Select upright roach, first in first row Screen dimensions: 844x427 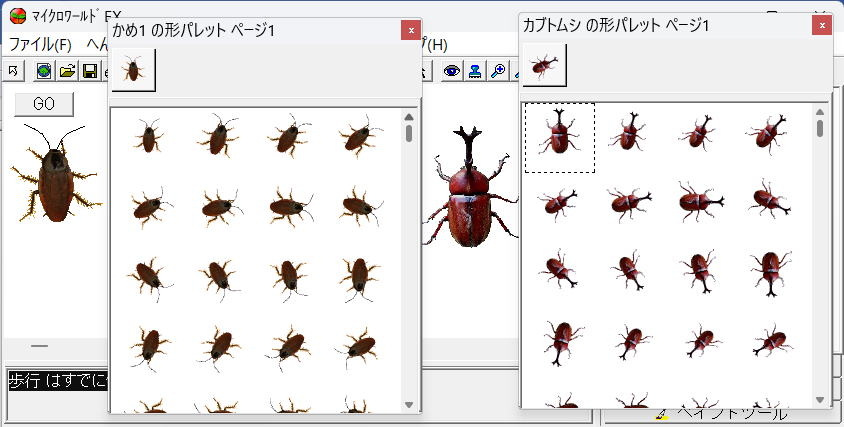(148, 136)
